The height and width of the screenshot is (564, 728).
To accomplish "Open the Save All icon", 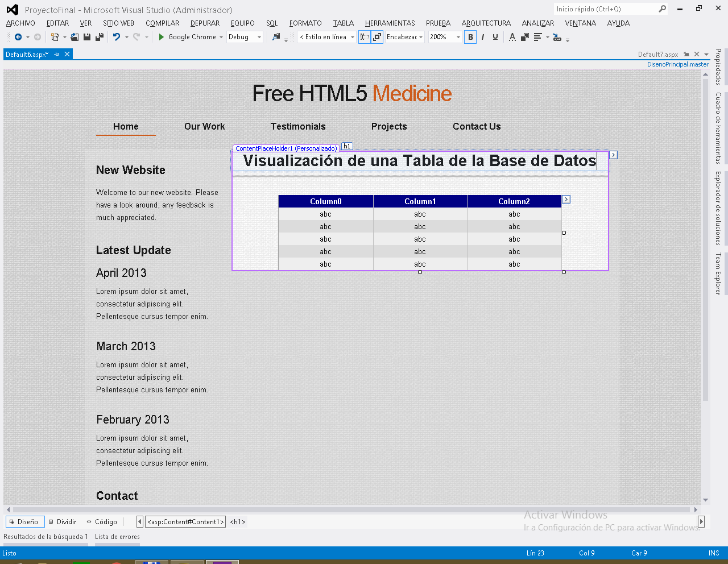I will coord(98,36).
